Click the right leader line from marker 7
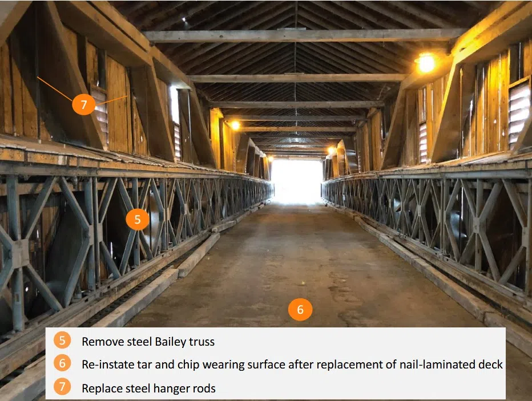 [x=111, y=100]
